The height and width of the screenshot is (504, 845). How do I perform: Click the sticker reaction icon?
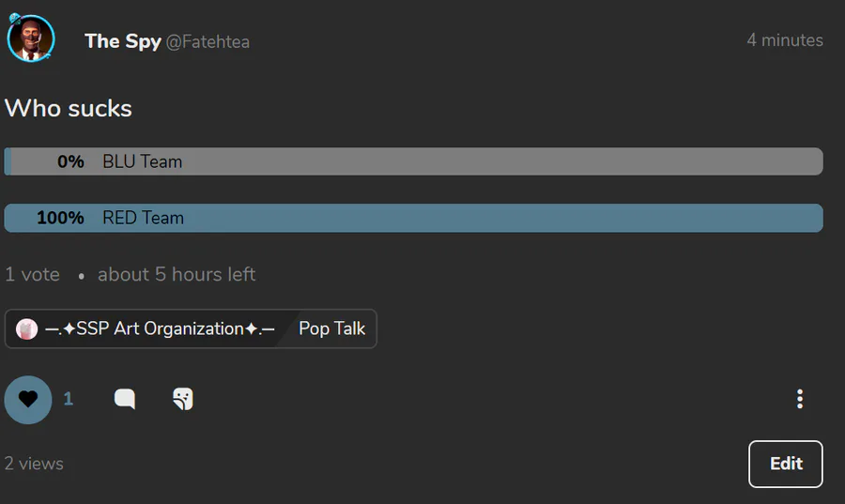click(183, 399)
